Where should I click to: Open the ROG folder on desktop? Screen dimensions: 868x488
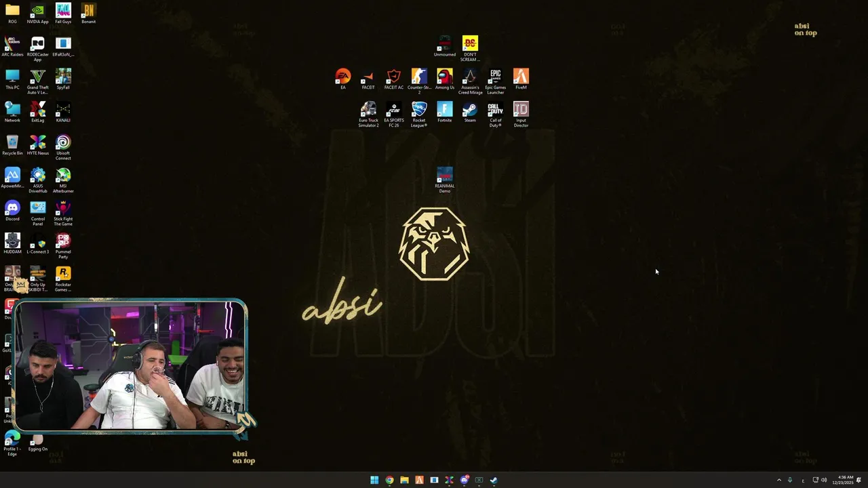click(x=12, y=14)
